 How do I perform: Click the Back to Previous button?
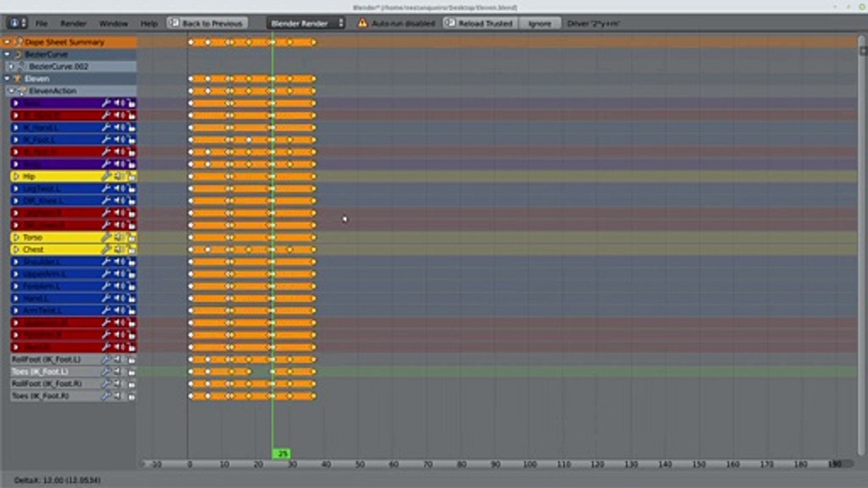coord(206,23)
